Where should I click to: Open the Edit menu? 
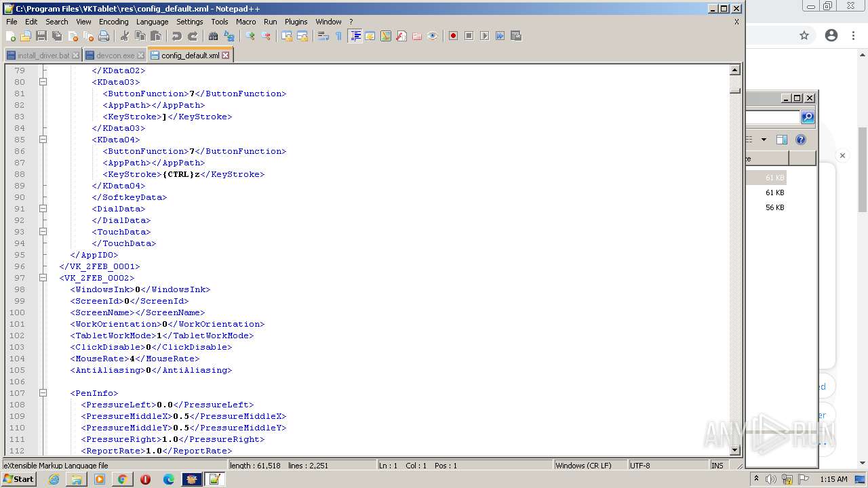(x=31, y=22)
